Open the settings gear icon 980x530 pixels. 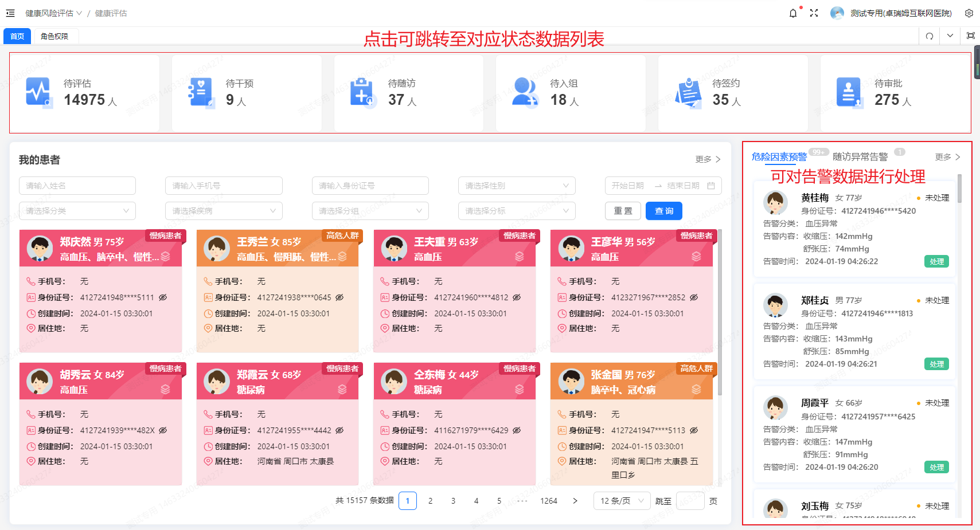[969, 13]
